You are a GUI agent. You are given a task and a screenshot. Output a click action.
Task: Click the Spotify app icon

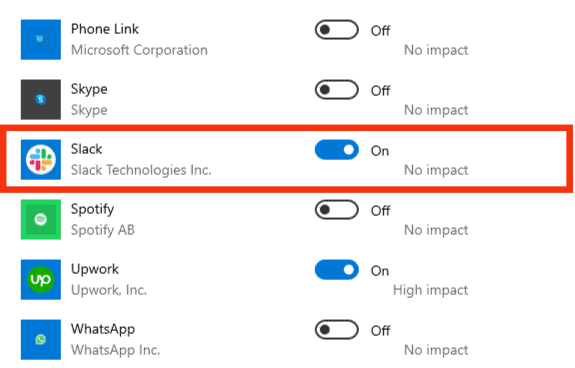tap(41, 220)
